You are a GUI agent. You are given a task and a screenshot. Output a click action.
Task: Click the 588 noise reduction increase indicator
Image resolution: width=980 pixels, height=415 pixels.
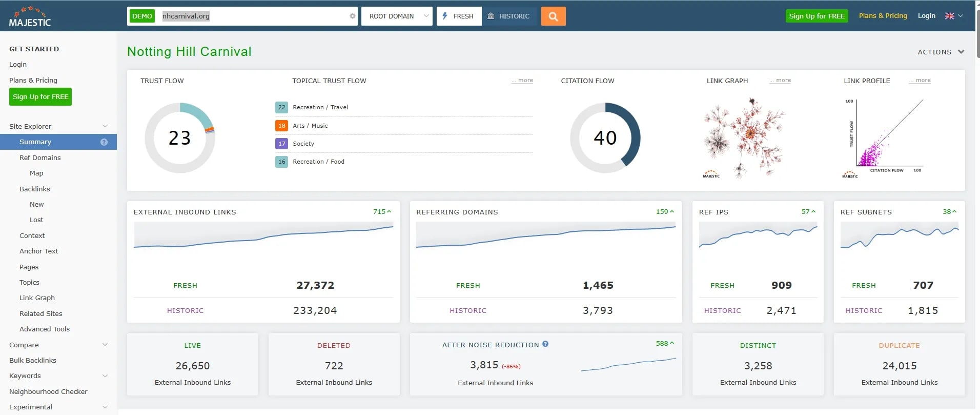click(x=665, y=343)
